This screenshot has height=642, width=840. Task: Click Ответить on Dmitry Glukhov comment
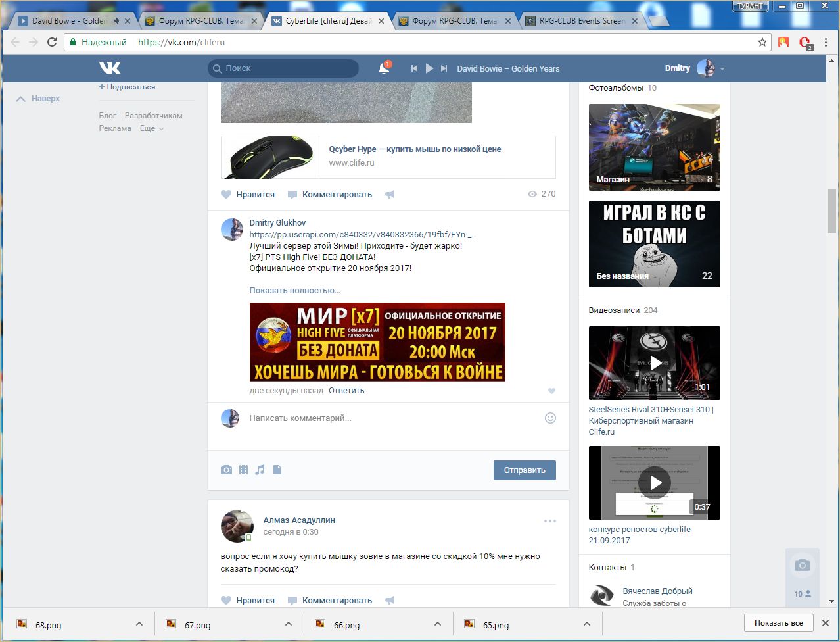(346, 391)
